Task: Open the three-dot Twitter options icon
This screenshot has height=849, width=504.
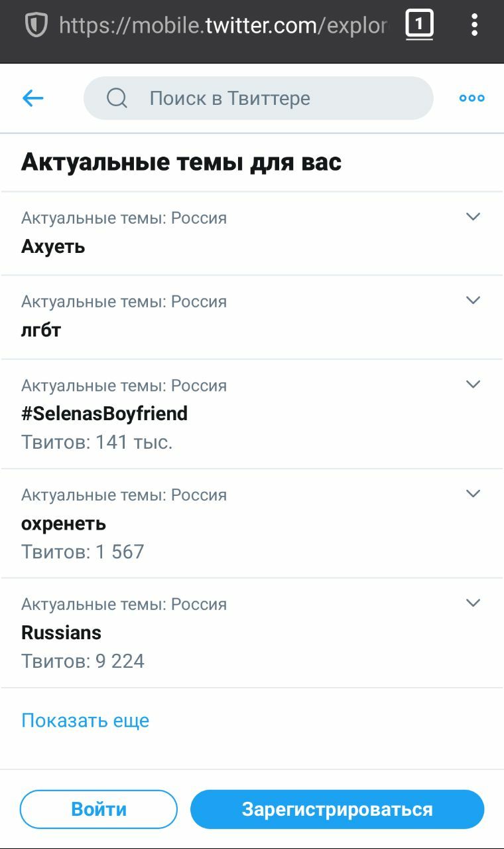Action: point(472,98)
